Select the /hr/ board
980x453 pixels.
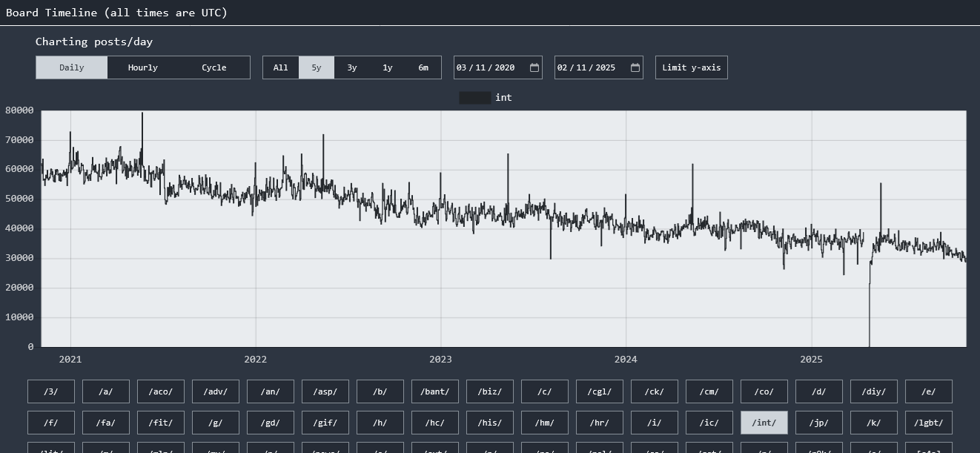600,423
